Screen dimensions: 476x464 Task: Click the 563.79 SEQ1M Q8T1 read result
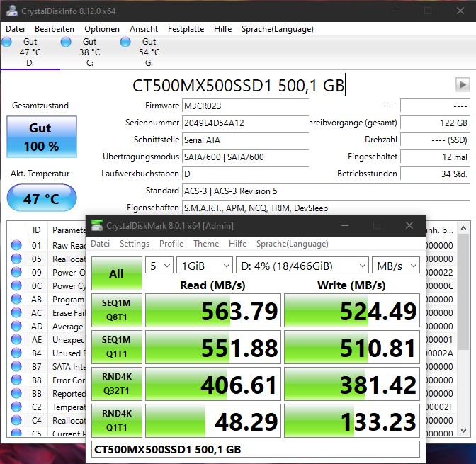(213, 310)
